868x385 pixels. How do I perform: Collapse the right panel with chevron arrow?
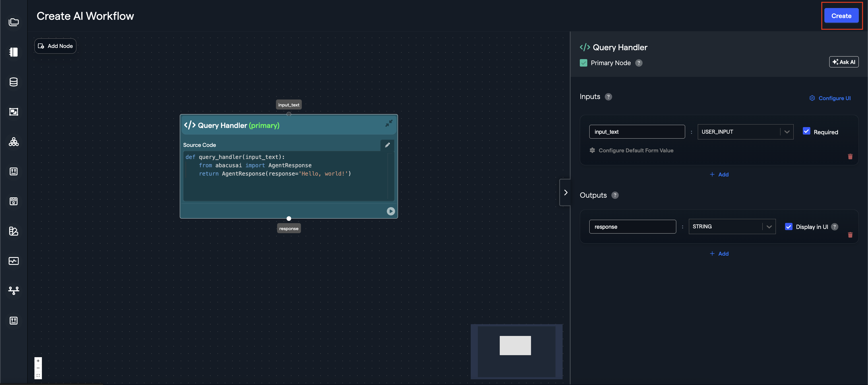pos(565,192)
